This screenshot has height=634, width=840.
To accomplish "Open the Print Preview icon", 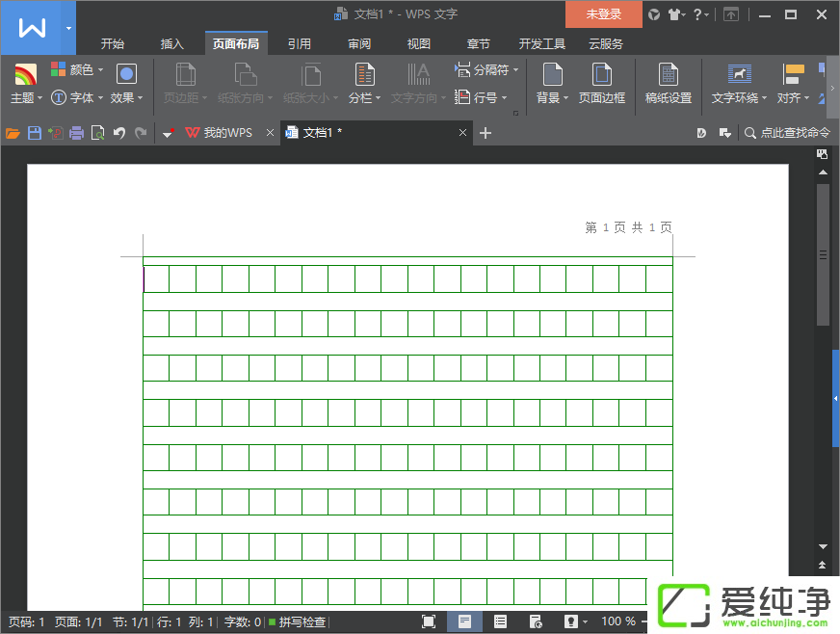I will pos(97,133).
